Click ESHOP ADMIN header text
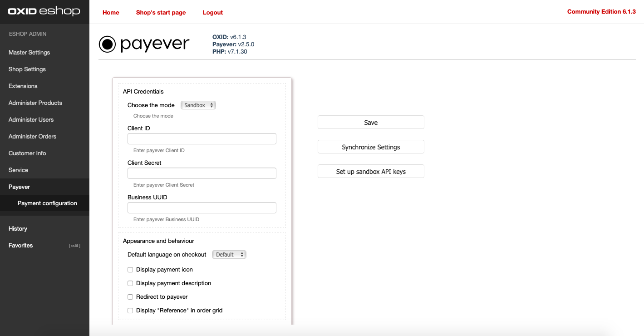The height and width of the screenshot is (336, 644). [x=28, y=34]
